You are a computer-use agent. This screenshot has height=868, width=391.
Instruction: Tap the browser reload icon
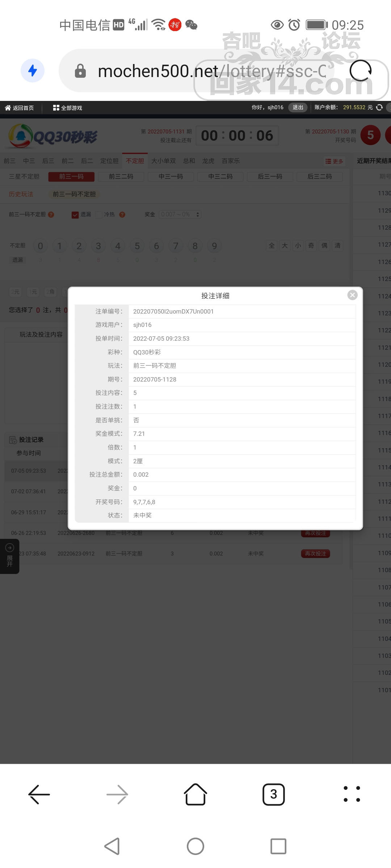click(360, 71)
